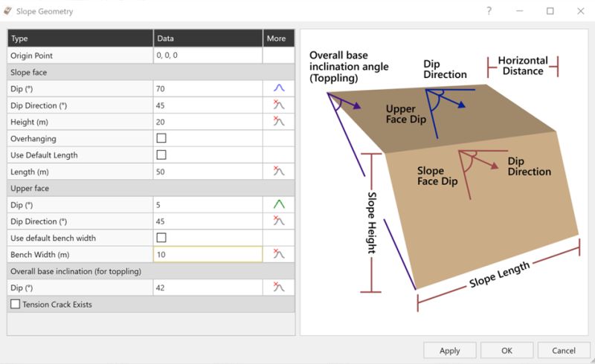
Task: Click the Height (m) label
Action: pos(29,122)
